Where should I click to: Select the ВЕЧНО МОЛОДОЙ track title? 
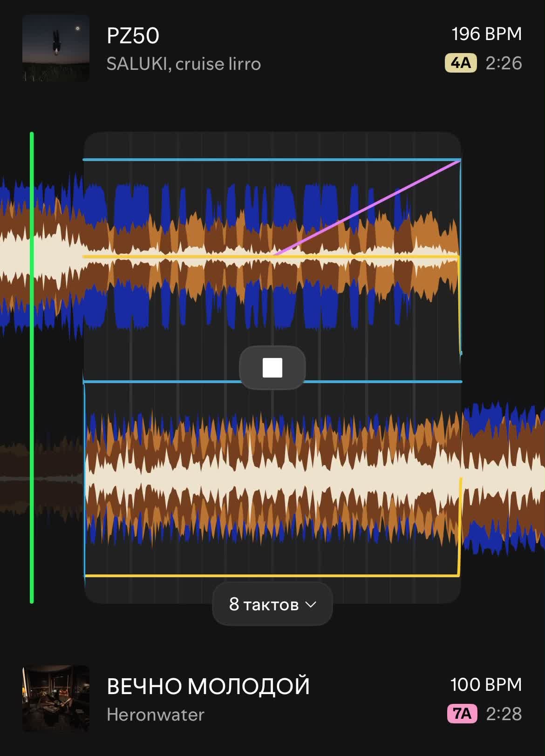(x=208, y=686)
